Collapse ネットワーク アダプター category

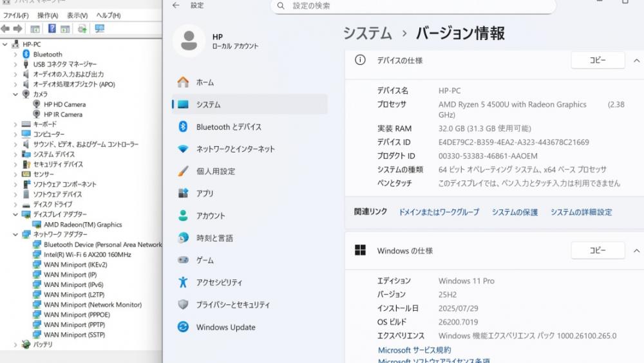15,234
